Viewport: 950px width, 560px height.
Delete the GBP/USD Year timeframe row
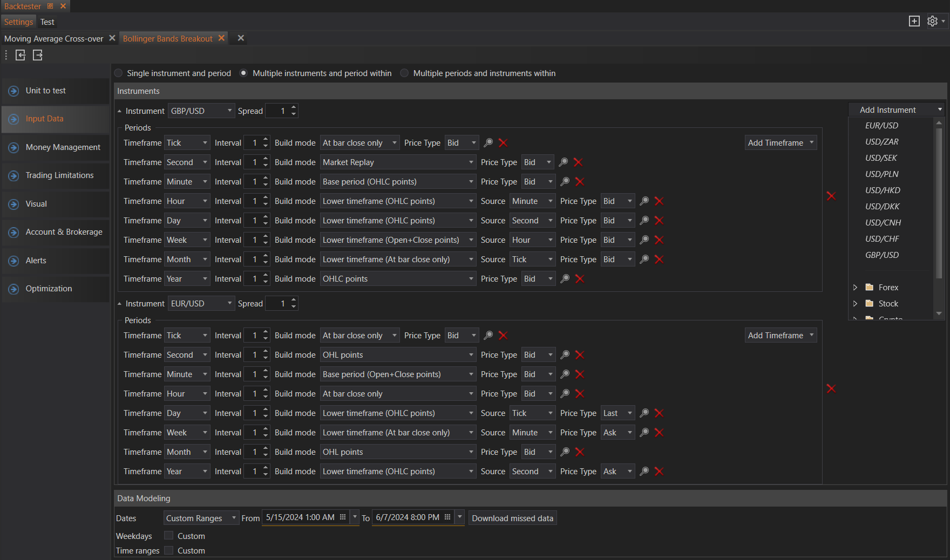(x=579, y=279)
